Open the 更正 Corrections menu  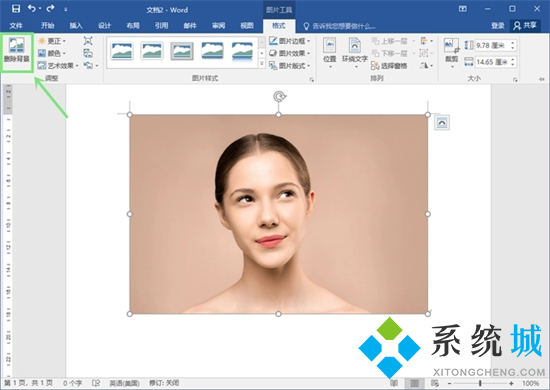point(52,41)
